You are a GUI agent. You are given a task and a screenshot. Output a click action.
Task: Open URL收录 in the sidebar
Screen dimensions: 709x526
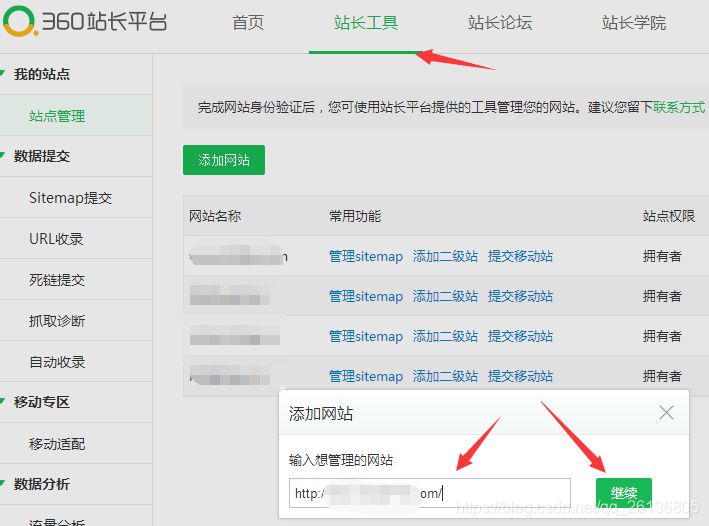pyautogui.click(x=56, y=239)
